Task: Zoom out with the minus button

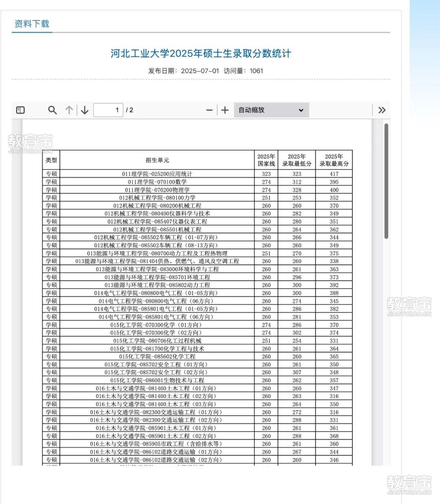Action: [209, 110]
